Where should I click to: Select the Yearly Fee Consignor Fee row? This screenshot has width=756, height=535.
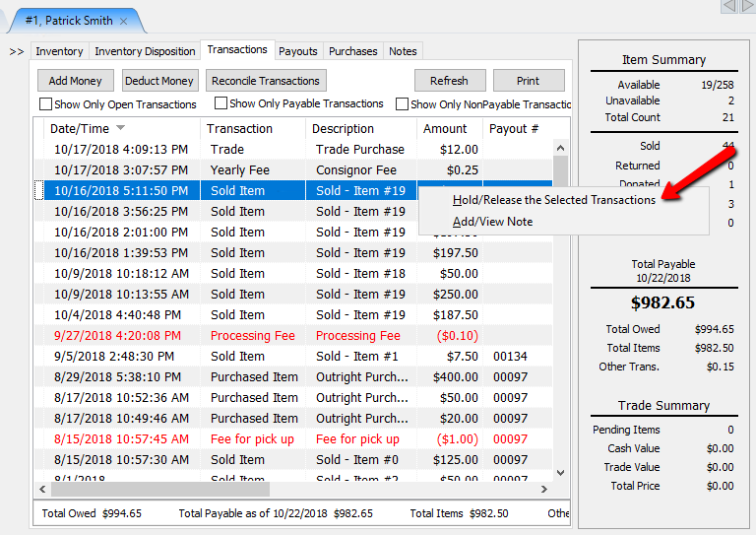293,170
